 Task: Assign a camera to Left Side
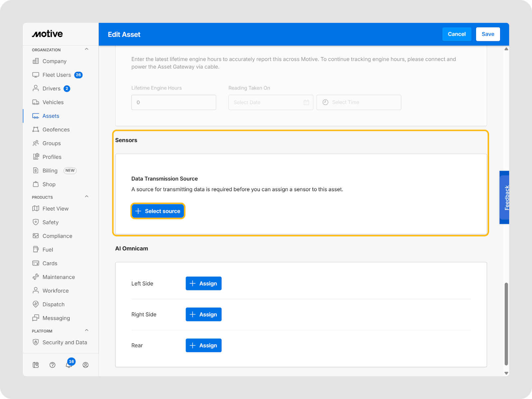coord(203,284)
